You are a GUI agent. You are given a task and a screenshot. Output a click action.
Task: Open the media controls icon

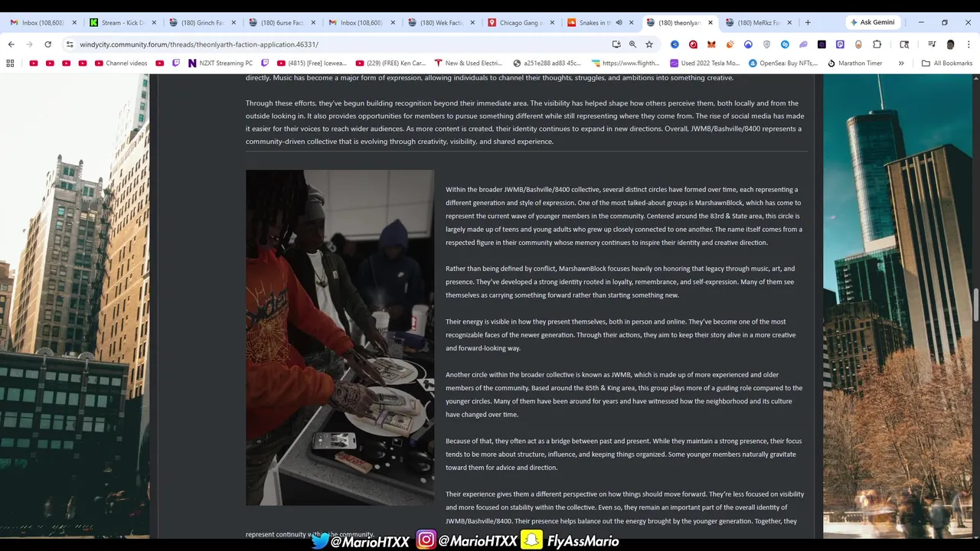[x=932, y=44]
